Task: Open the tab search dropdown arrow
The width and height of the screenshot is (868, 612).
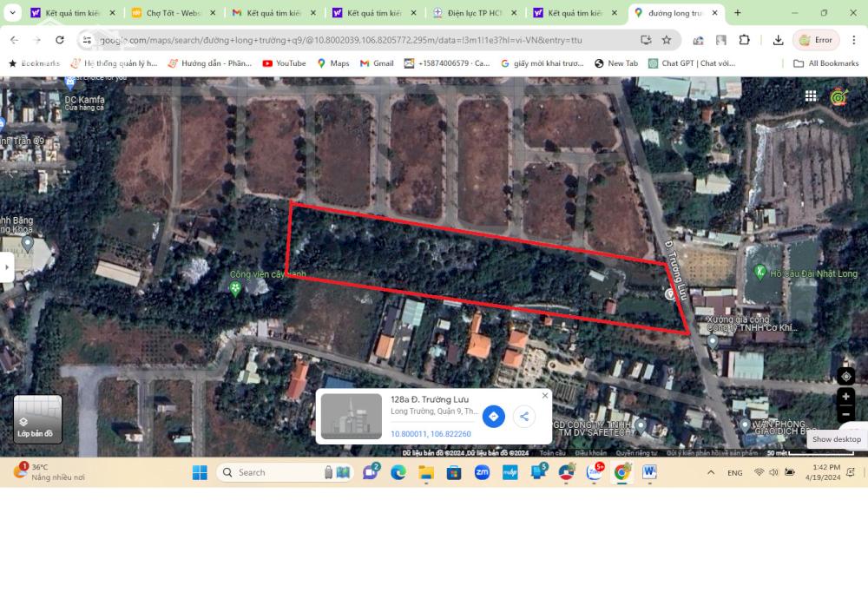Action: 13,13
